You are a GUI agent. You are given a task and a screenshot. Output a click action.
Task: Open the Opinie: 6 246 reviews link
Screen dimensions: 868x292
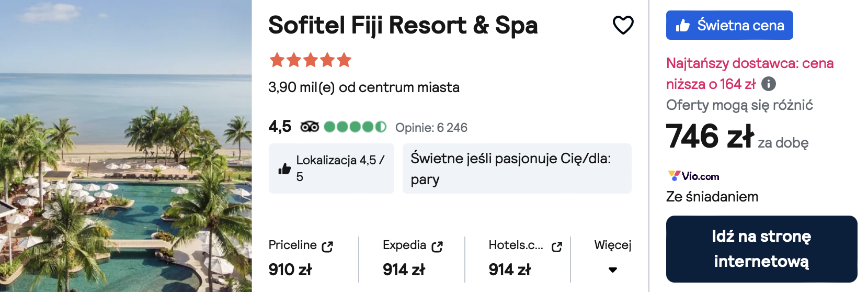[431, 128]
